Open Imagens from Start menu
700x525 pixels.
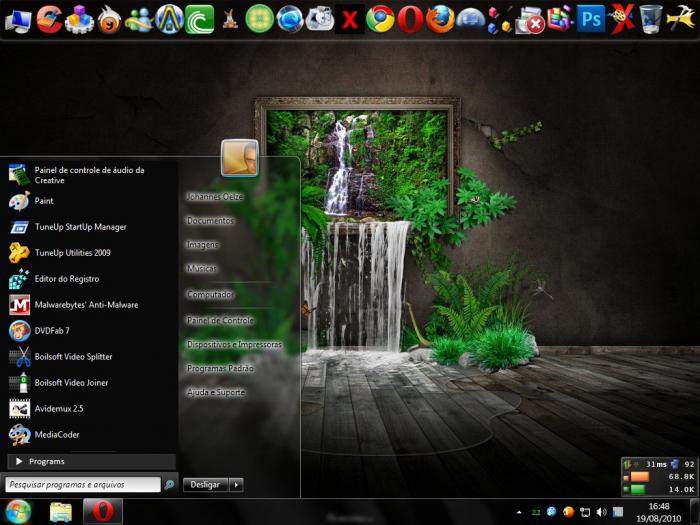click(x=203, y=245)
